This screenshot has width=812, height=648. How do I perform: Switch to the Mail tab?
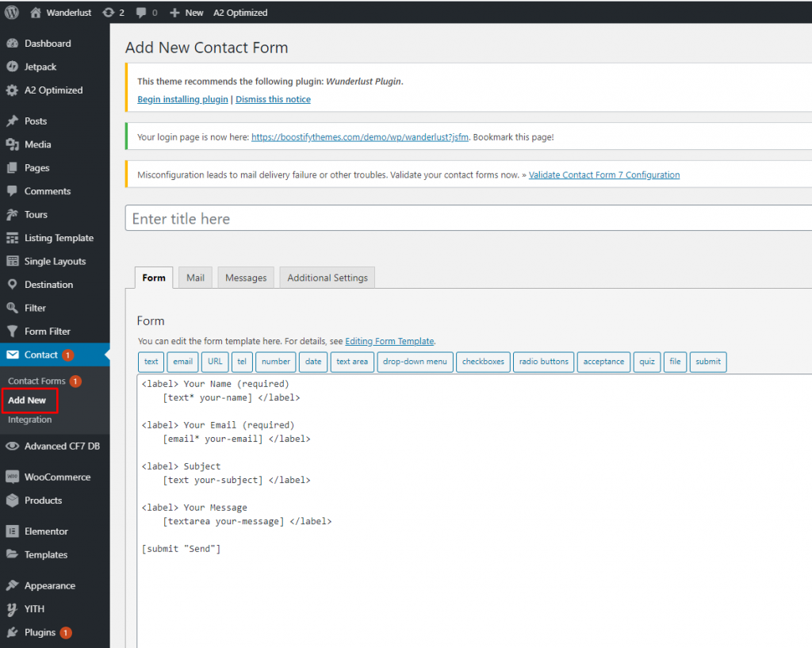click(x=195, y=278)
